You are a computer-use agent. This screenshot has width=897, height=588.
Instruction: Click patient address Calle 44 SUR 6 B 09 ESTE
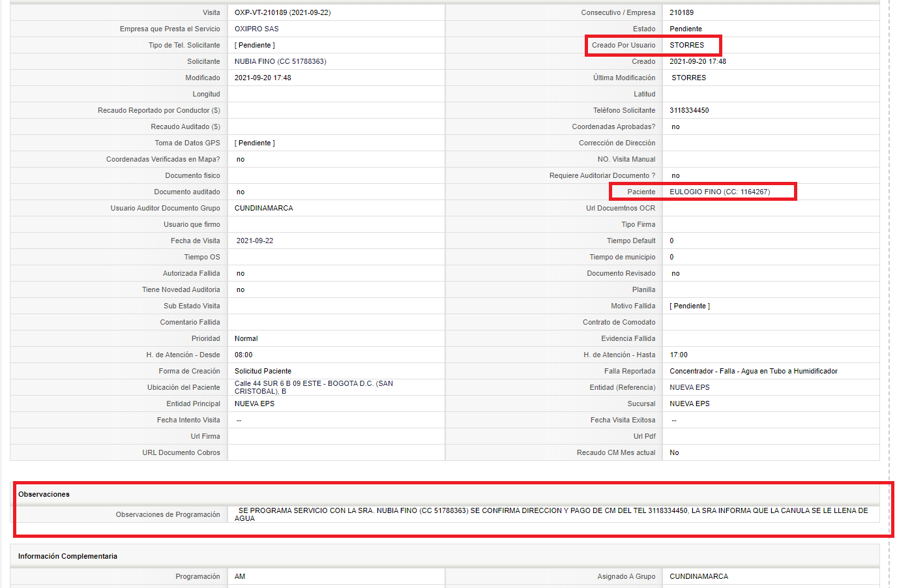(x=314, y=387)
